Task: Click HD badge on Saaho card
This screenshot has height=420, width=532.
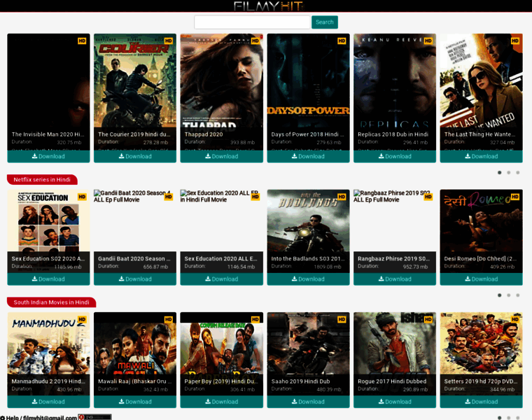Action: coord(342,320)
